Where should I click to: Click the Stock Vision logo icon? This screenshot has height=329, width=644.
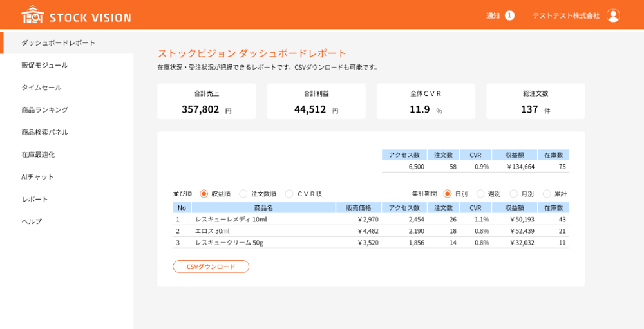coord(32,15)
